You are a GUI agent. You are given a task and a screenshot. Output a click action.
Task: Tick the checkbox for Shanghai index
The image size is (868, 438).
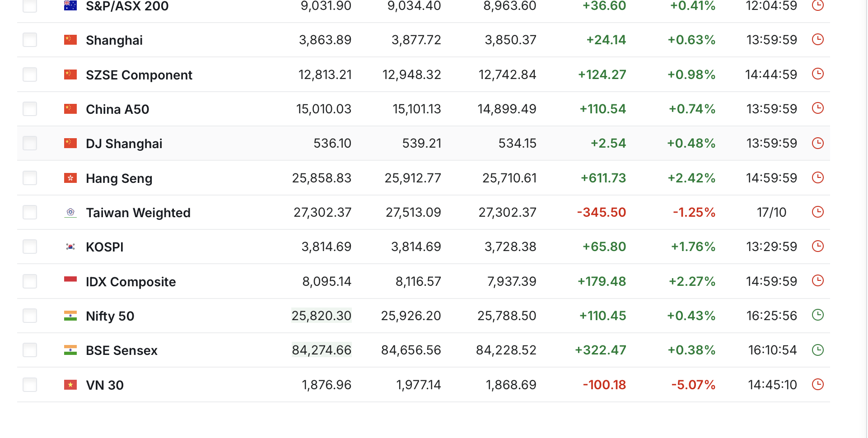pos(30,40)
